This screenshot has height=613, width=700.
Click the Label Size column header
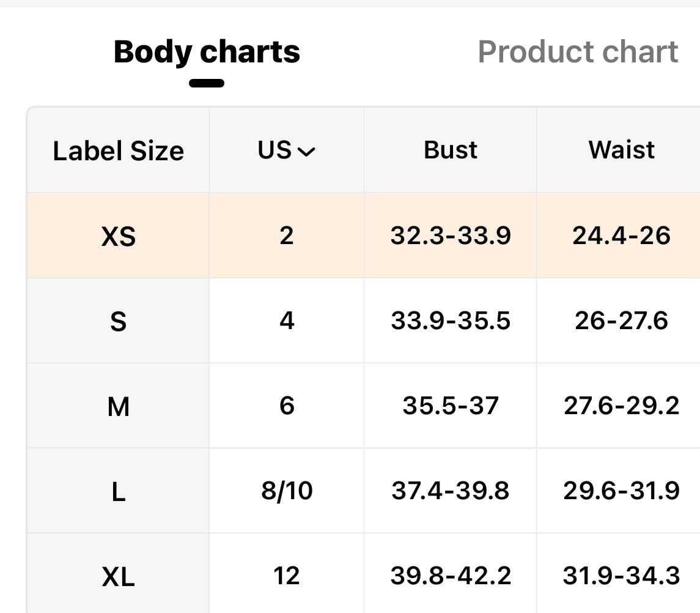pos(118,151)
